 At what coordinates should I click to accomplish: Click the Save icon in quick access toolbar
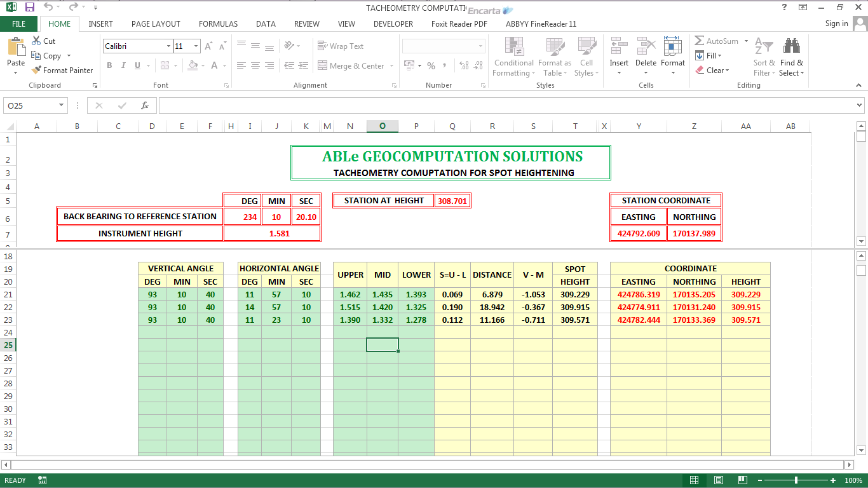pyautogui.click(x=29, y=7)
